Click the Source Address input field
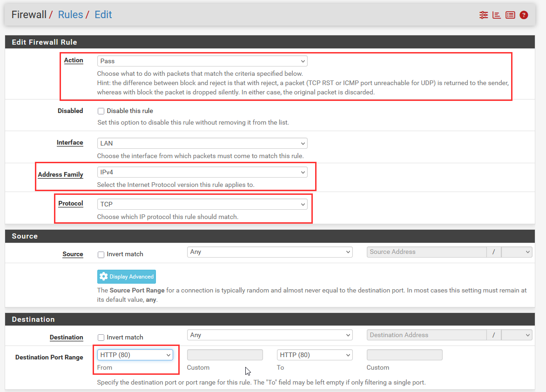 point(426,252)
